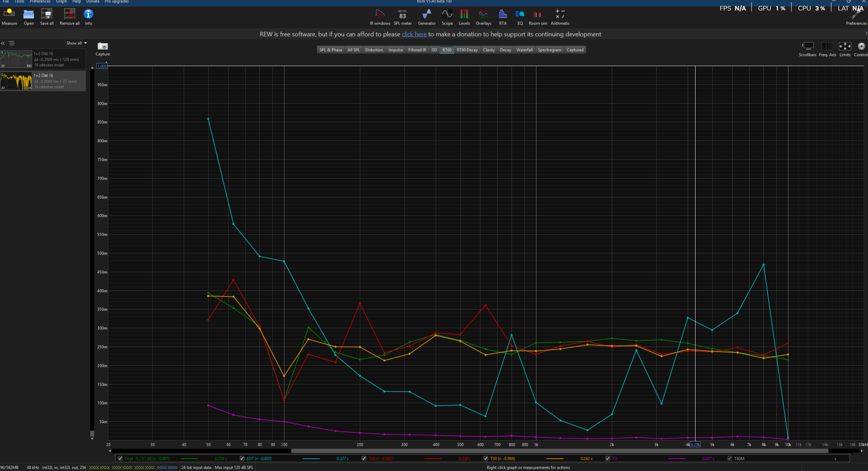Open the EQ window
This screenshot has height=471, width=868.
pyautogui.click(x=520, y=14)
